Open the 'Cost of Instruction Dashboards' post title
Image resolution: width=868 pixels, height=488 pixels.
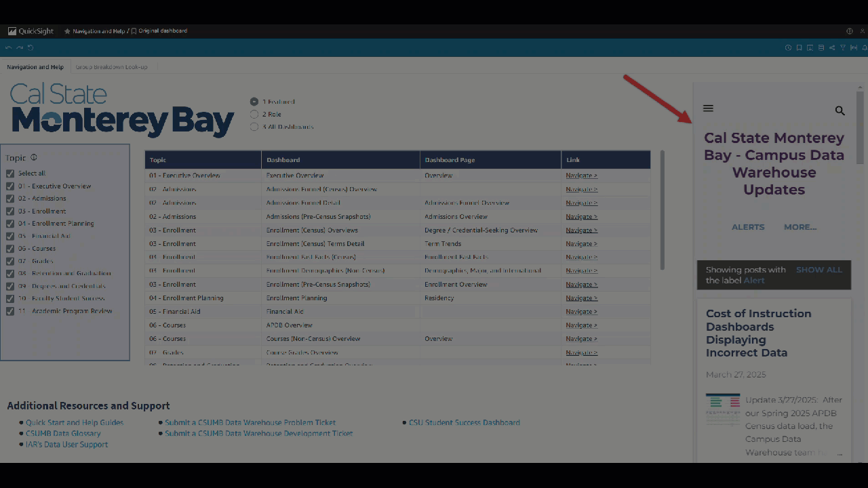pyautogui.click(x=758, y=333)
